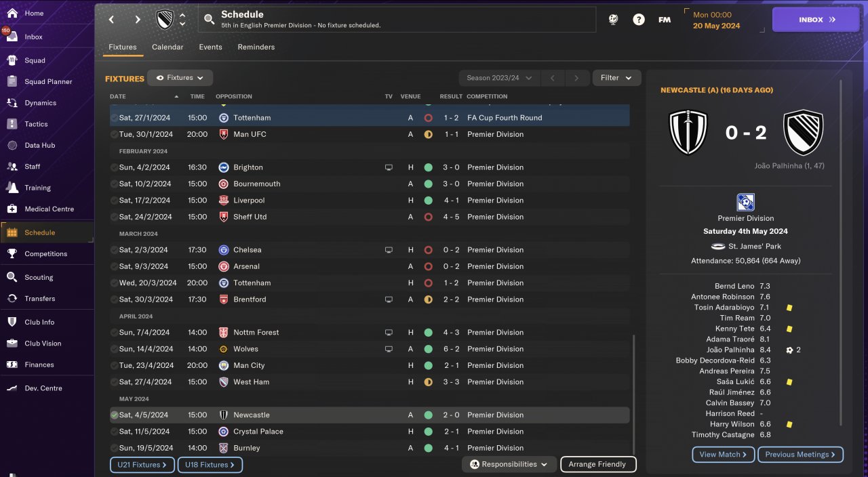Navigate forward with the right arrow

tap(138, 20)
